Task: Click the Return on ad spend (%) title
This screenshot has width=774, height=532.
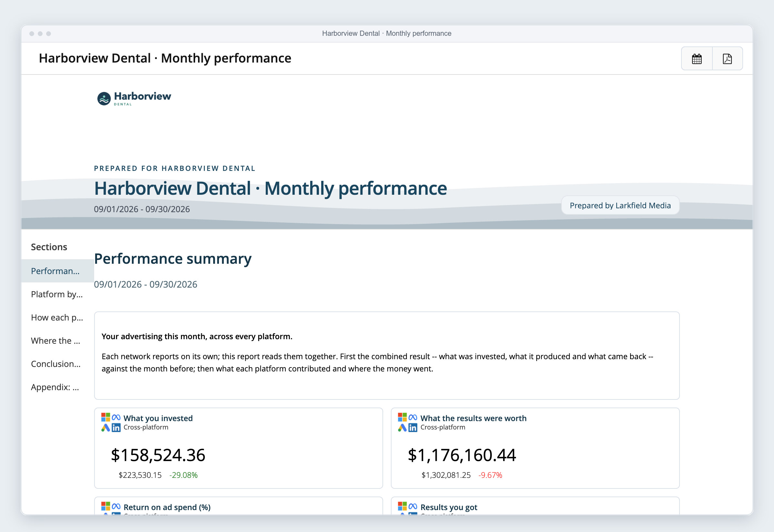Action: [167, 507]
